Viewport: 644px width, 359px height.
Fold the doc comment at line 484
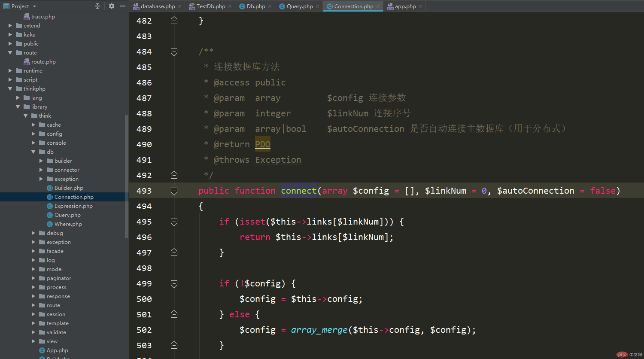pos(174,52)
